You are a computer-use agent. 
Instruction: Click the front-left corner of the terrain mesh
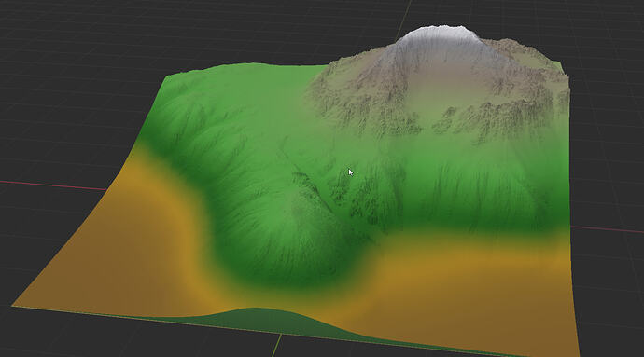tap(13, 306)
